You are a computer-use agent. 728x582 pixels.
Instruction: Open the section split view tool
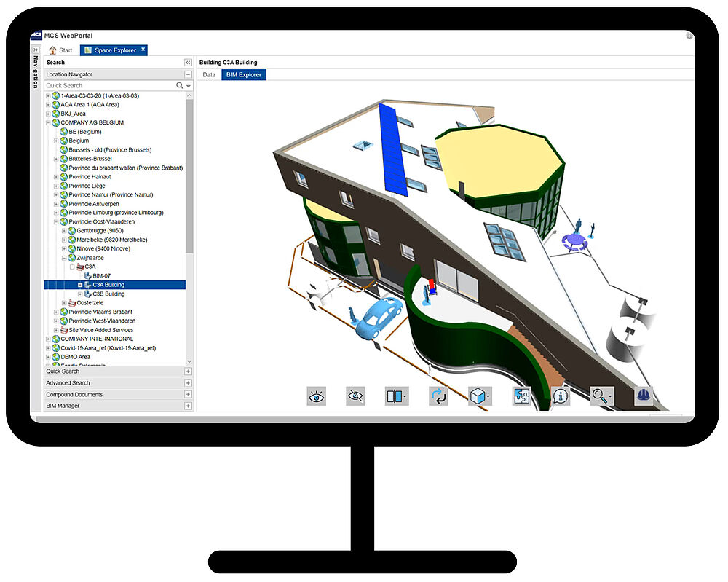pyautogui.click(x=396, y=396)
